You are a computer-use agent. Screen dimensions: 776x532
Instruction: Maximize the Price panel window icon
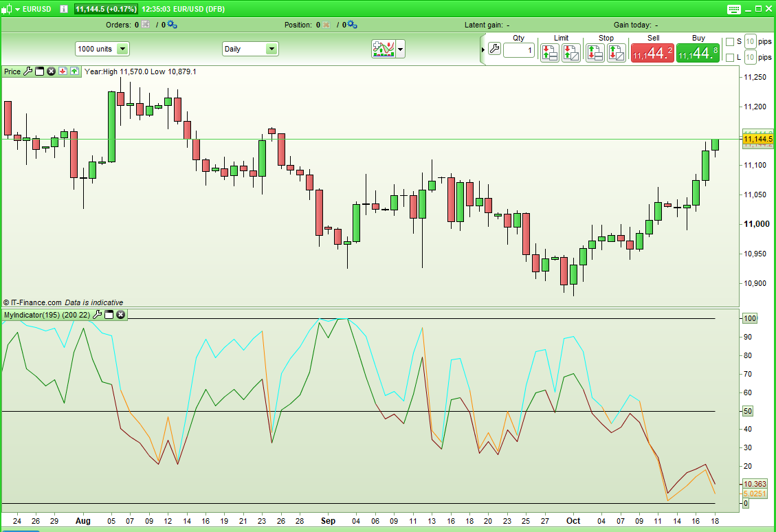point(40,71)
